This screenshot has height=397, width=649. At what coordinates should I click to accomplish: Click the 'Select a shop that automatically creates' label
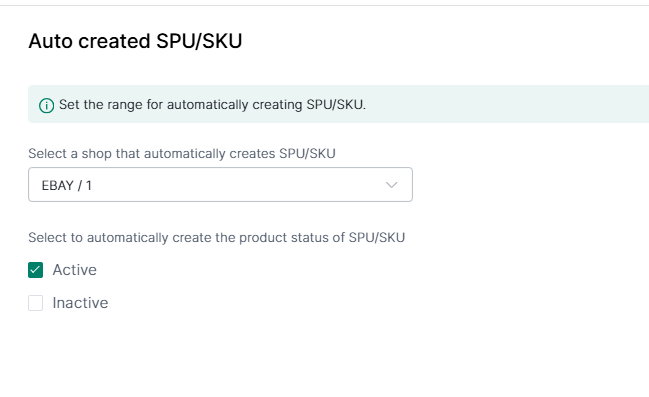pos(152,154)
